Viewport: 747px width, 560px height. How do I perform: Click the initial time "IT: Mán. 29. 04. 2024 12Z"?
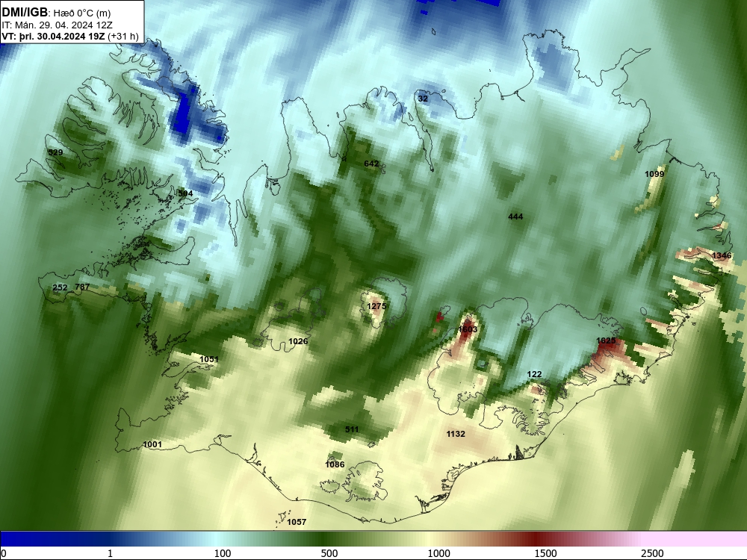pos(58,25)
